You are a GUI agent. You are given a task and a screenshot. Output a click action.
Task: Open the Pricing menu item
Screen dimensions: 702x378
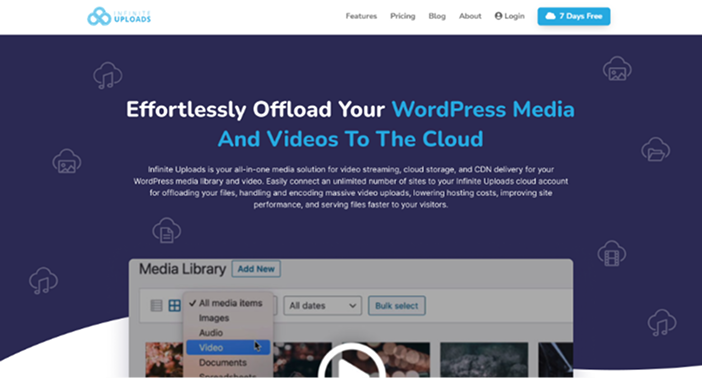pyautogui.click(x=402, y=16)
